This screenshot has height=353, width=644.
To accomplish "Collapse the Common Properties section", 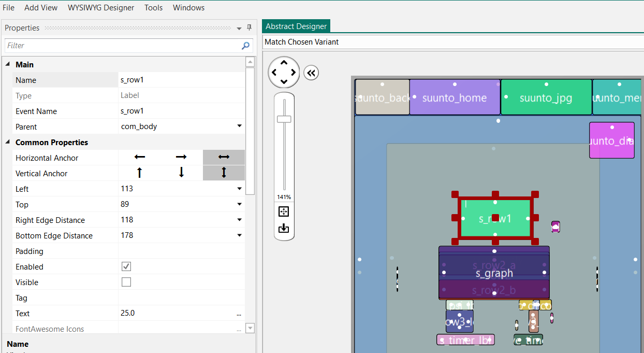I will (7, 142).
